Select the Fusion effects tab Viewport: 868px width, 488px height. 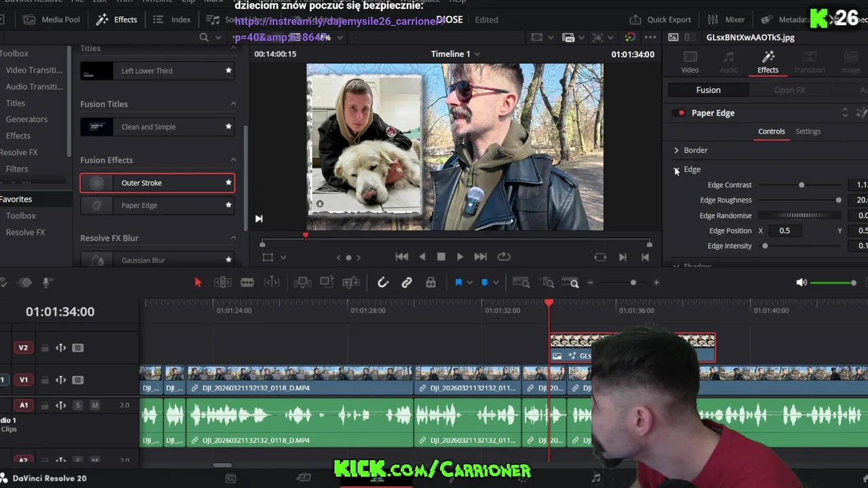pyautogui.click(x=708, y=90)
